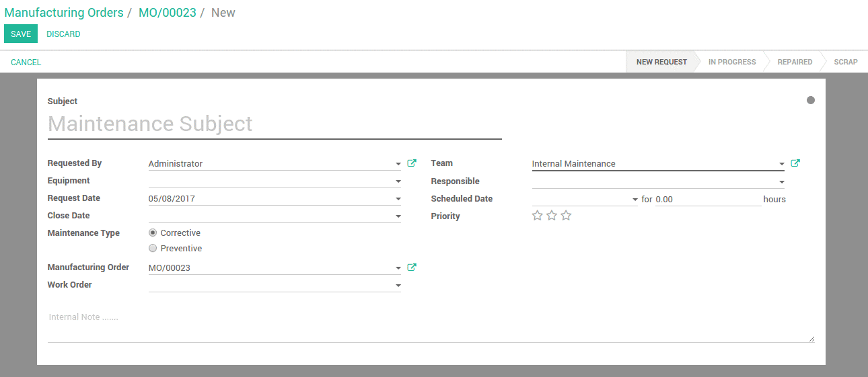Cancel the maintenance request
Image resolution: width=868 pixels, height=377 pixels.
click(26, 62)
